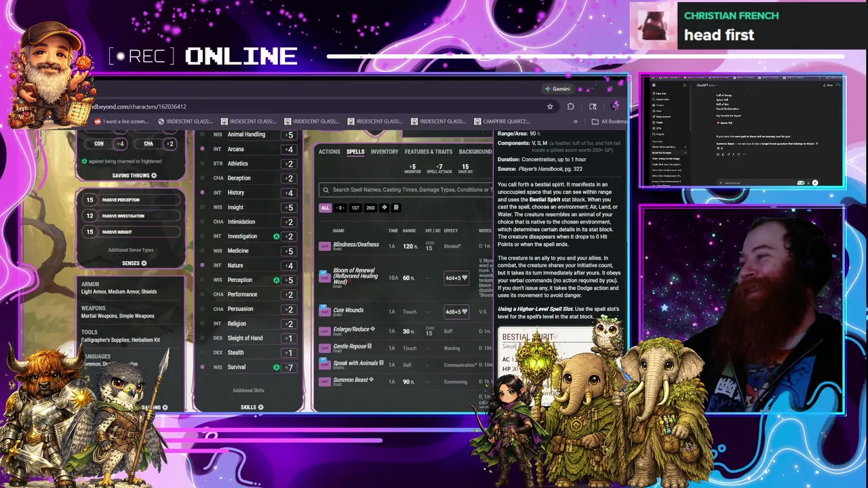Click the spell search field
Viewport: 868px width, 488px height.
point(406,190)
